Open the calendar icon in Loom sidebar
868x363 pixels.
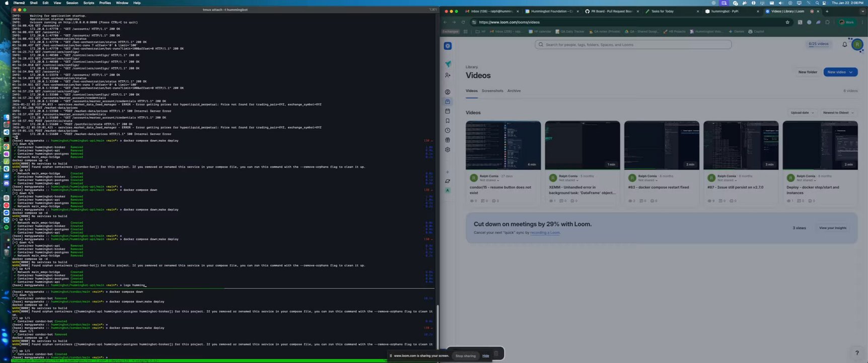(448, 111)
